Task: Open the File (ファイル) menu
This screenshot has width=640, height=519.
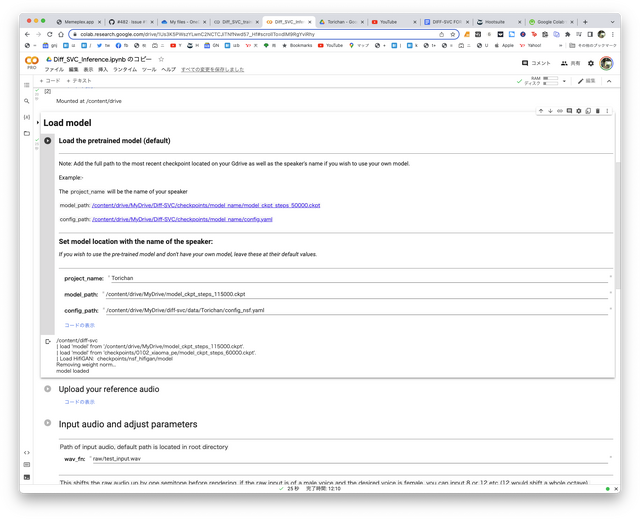Action: [x=54, y=70]
